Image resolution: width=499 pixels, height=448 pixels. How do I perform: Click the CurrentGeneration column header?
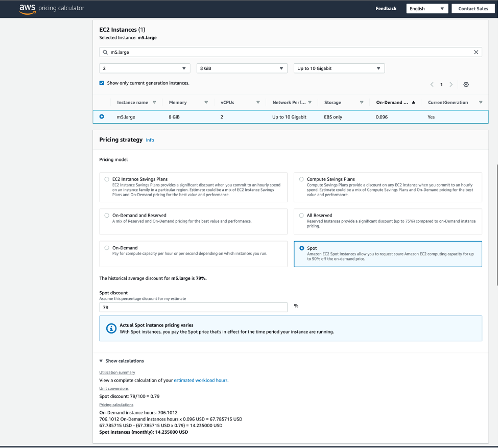tap(448, 103)
